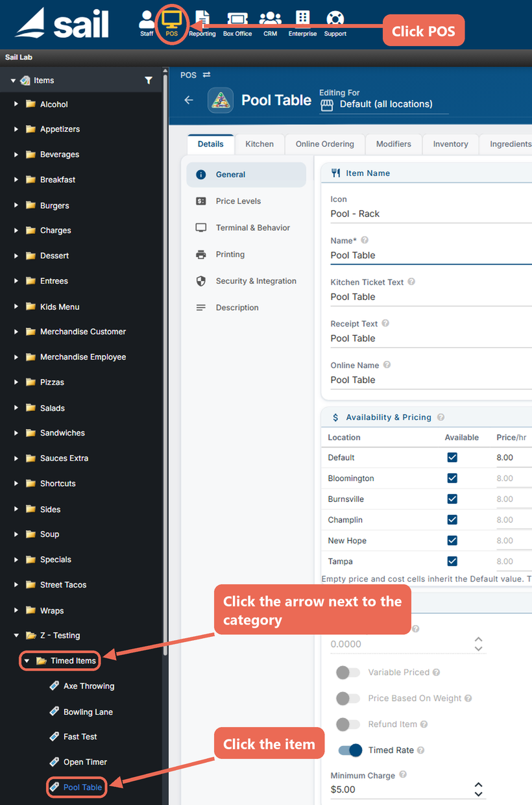Increase the Minimum Charge stepper

(479, 786)
